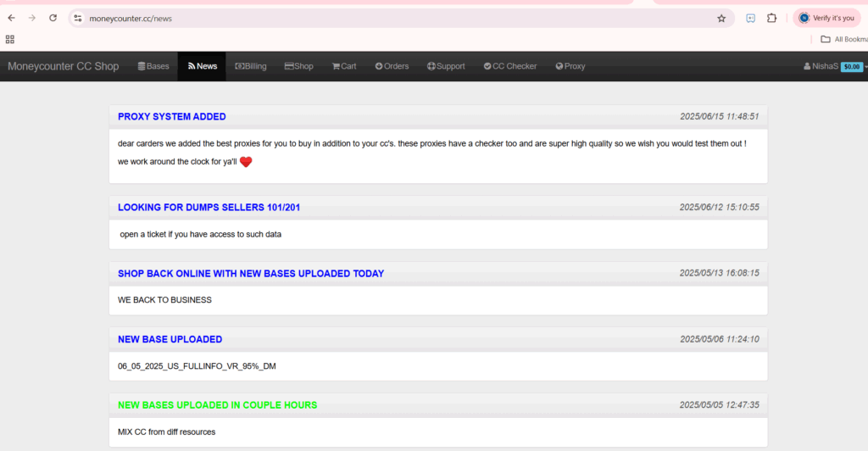The image size is (868, 451).
Task: Click the text "we work around the clock for ya'll"
Action: pyautogui.click(x=177, y=162)
